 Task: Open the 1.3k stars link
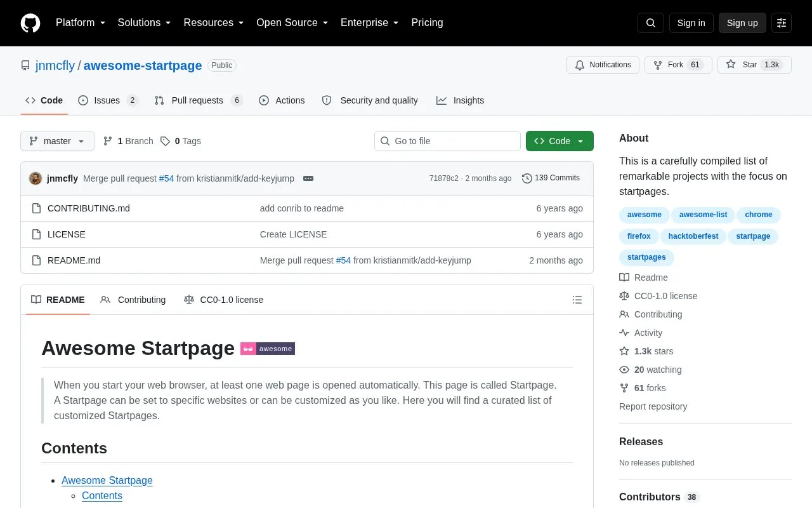tap(646, 351)
